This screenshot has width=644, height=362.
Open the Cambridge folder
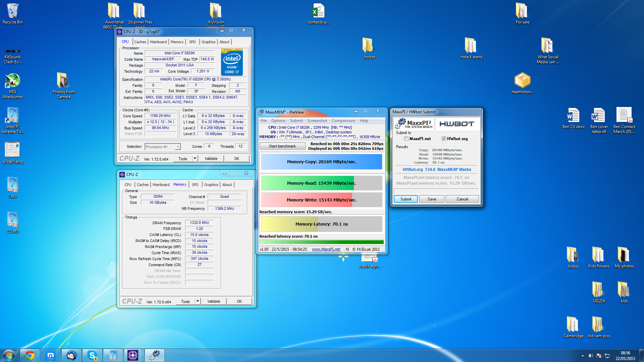pos(573,327)
